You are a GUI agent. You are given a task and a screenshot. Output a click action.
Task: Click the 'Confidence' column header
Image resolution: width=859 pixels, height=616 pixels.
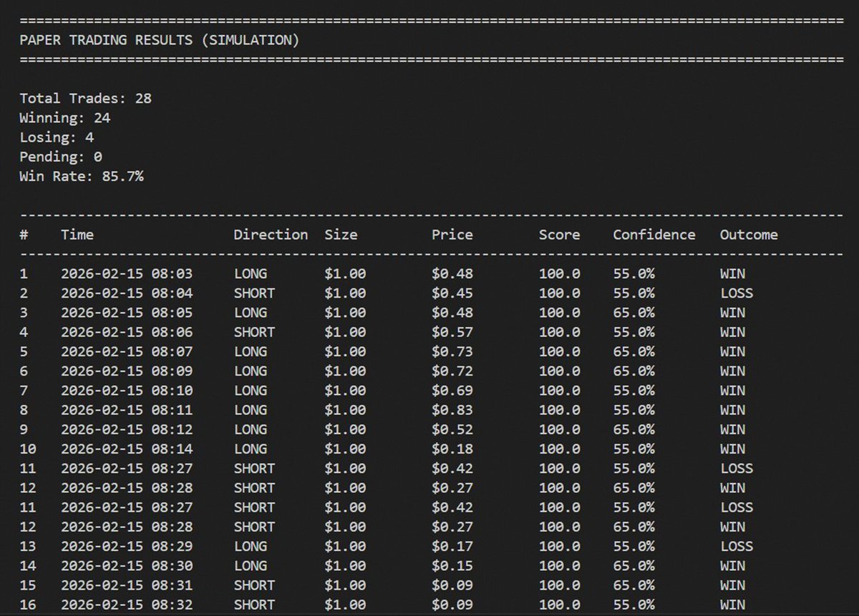(x=654, y=235)
